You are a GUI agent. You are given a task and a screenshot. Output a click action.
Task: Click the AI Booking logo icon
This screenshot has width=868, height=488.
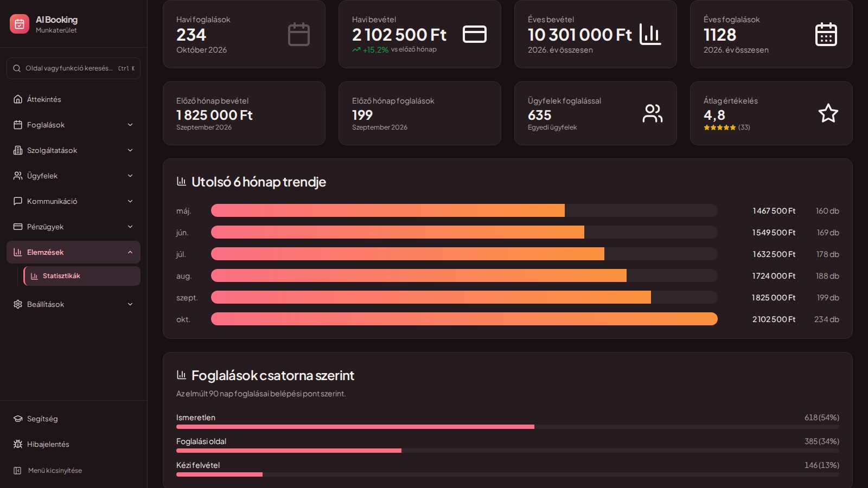[x=20, y=24]
